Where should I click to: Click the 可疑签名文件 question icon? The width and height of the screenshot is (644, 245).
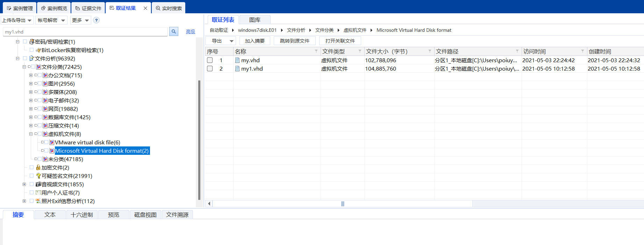tap(38, 176)
